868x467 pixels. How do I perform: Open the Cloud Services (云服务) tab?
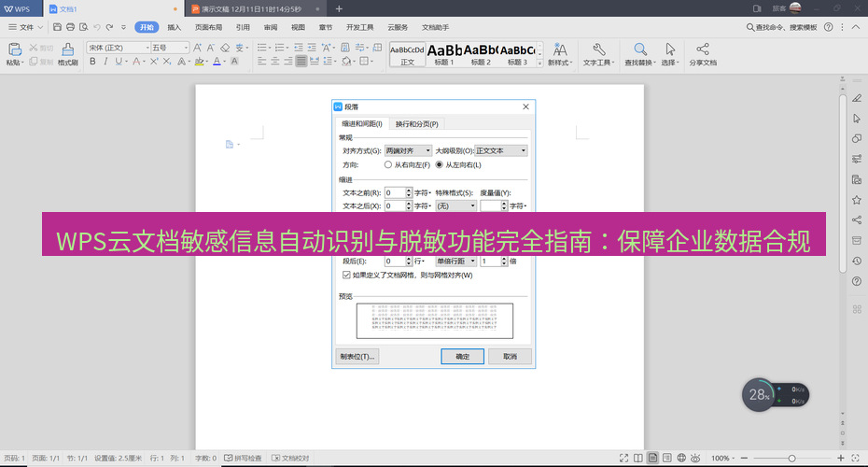click(398, 27)
